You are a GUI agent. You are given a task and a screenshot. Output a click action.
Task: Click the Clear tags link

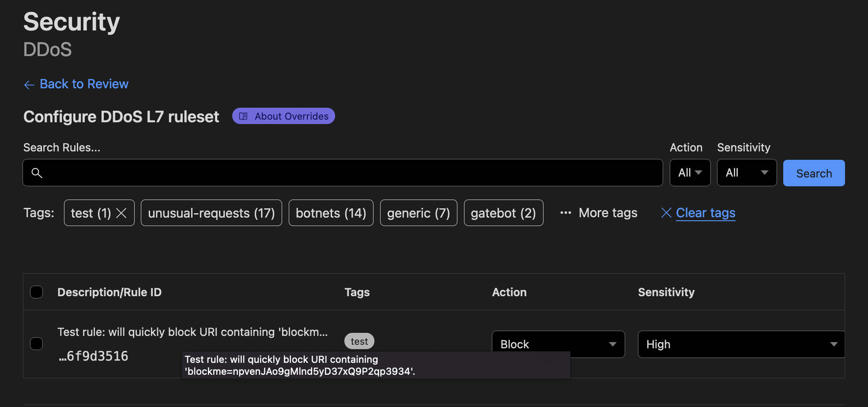pos(706,213)
